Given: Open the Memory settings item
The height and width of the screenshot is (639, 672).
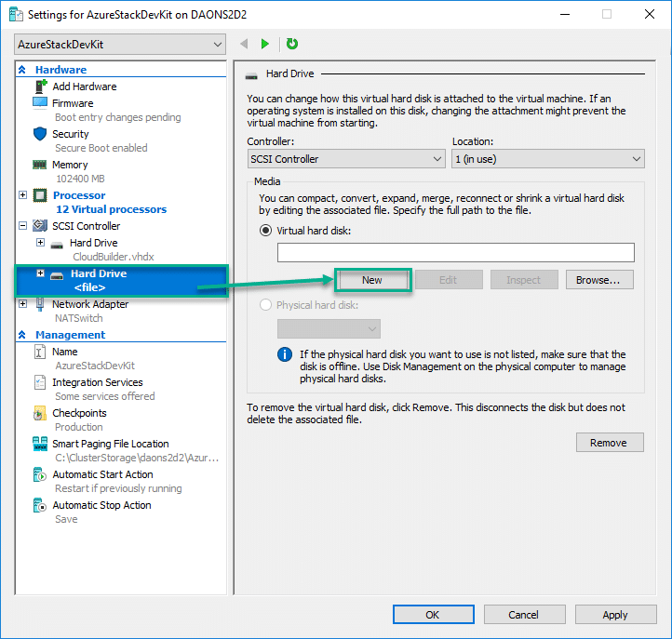Looking at the screenshot, I should click(70, 165).
